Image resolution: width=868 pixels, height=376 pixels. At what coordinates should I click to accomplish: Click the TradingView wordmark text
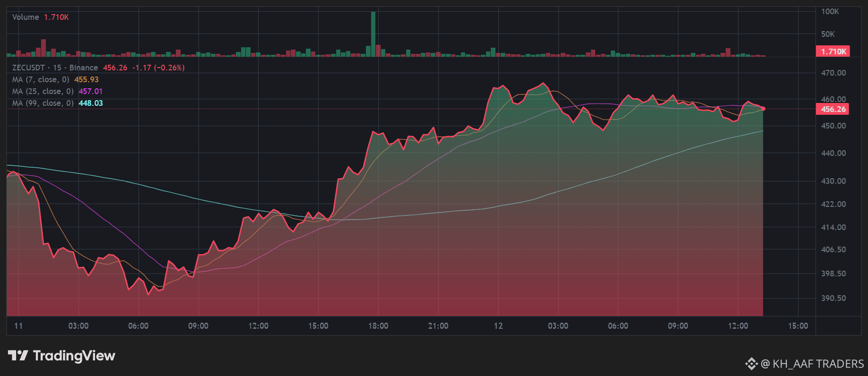tap(74, 356)
